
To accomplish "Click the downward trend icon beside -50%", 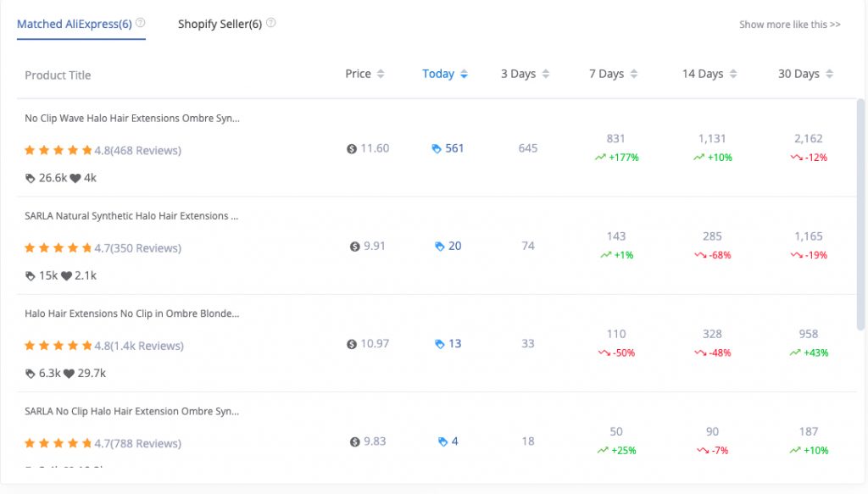I will [x=604, y=353].
